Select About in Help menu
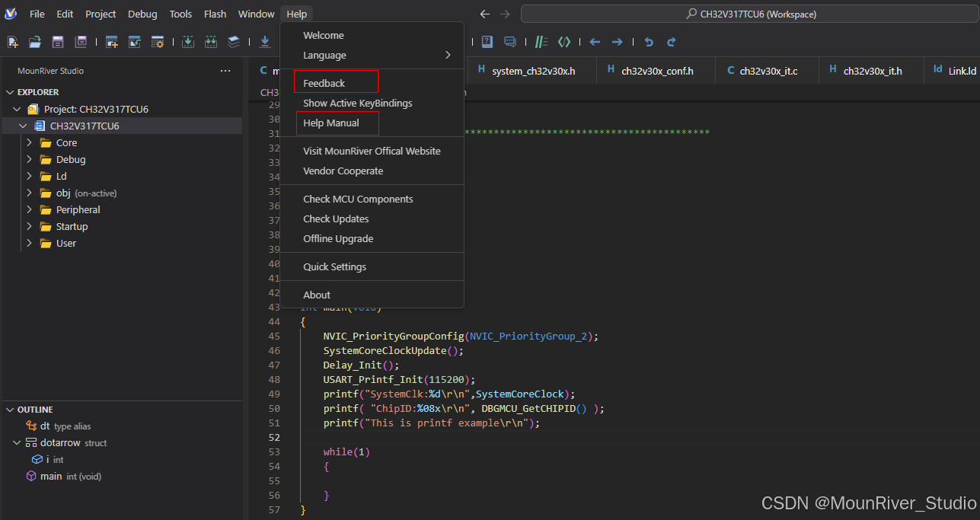Viewport: 980px width, 520px height. point(372,295)
